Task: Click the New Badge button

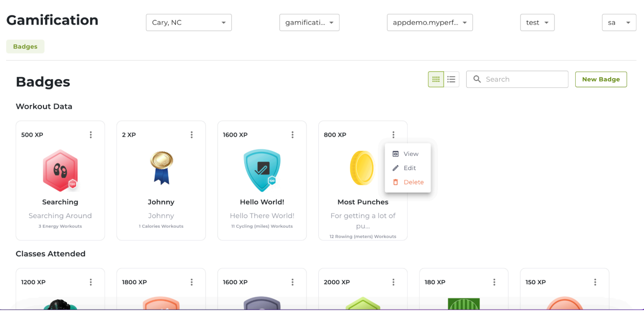Action: point(601,79)
